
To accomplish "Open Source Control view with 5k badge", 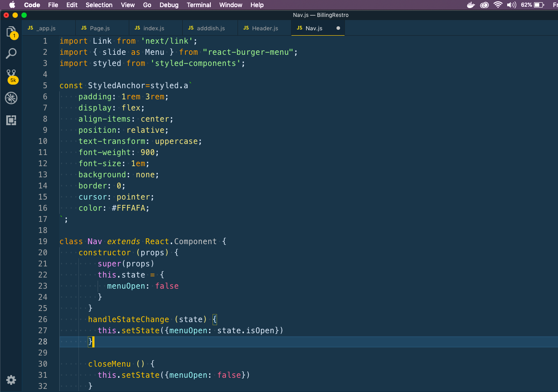I will (11, 76).
